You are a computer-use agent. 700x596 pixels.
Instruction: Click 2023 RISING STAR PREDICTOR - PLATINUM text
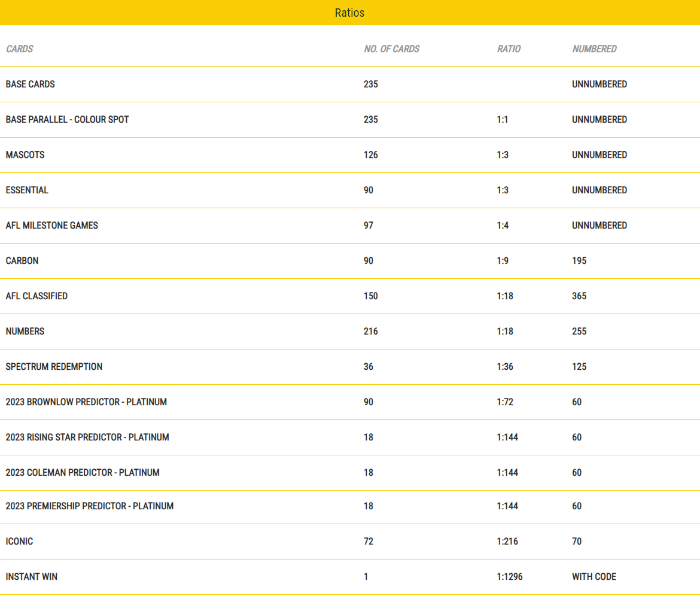pyautogui.click(x=87, y=437)
